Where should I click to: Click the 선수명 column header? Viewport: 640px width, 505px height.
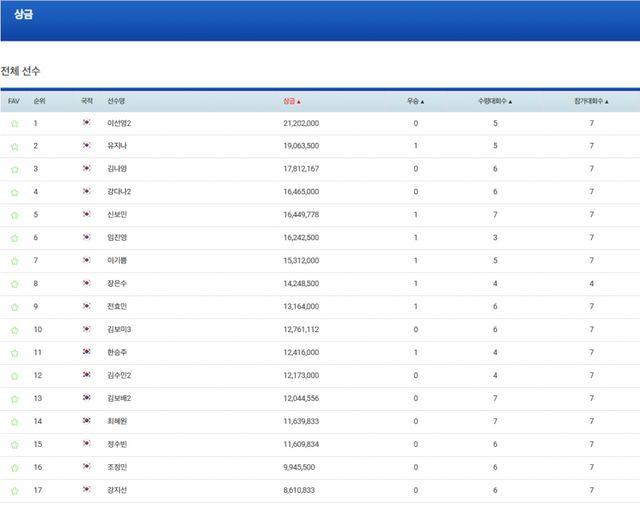116,101
